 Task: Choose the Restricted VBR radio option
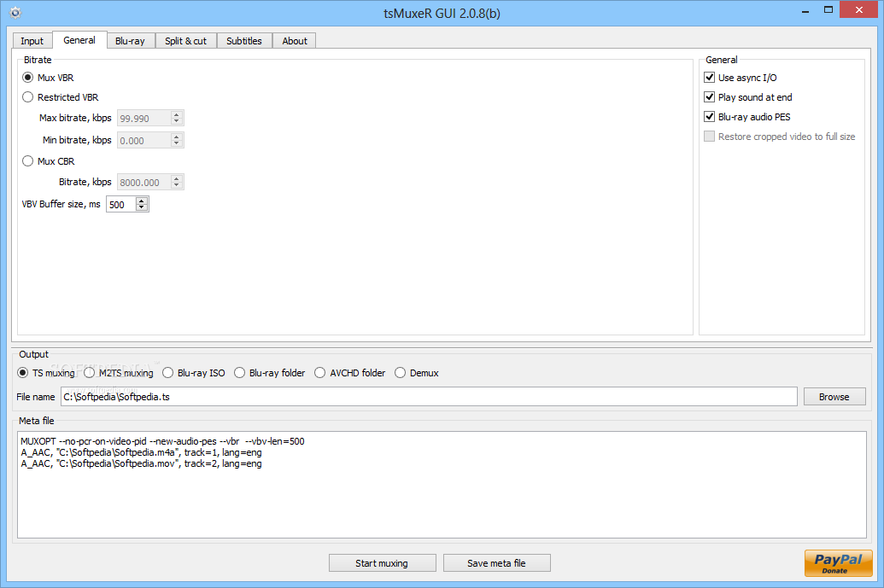tap(61, 97)
